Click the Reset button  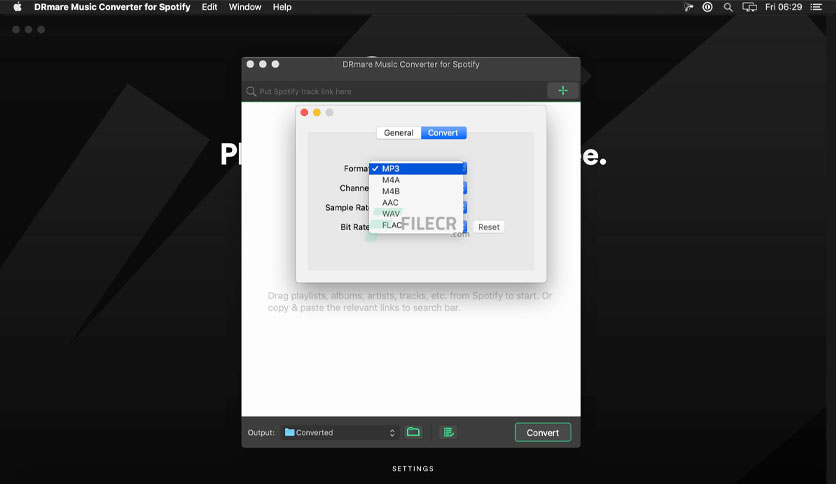488,227
